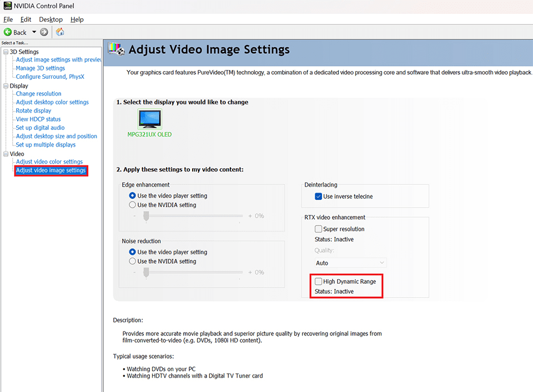533x392 pixels.
Task: Click the green Back arrow icon
Action: [7, 32]
